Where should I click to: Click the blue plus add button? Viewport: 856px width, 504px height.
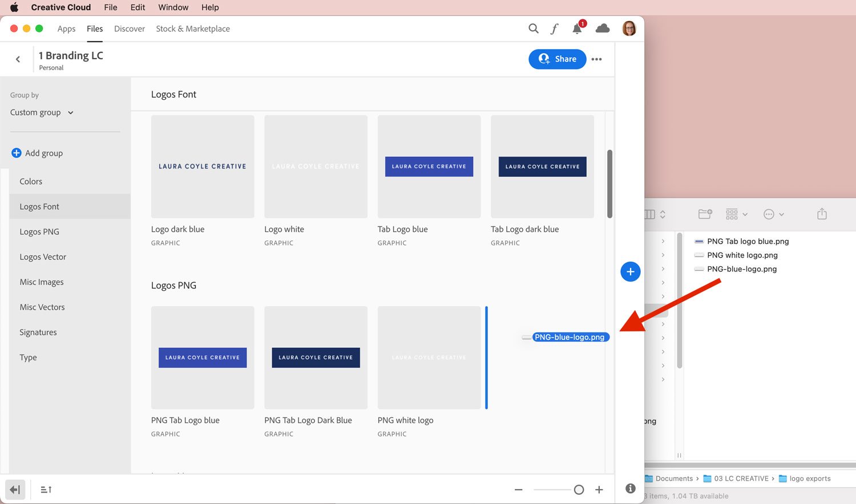click(630, 271)
